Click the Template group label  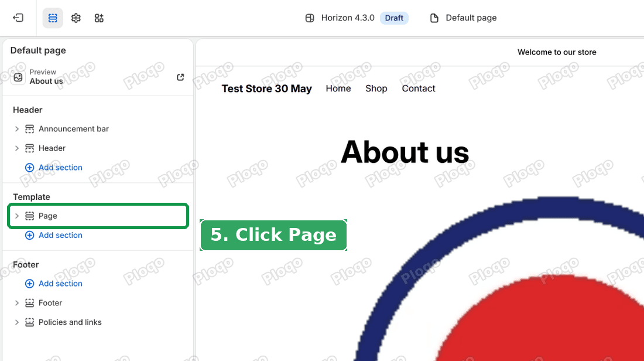coord(32,197)
